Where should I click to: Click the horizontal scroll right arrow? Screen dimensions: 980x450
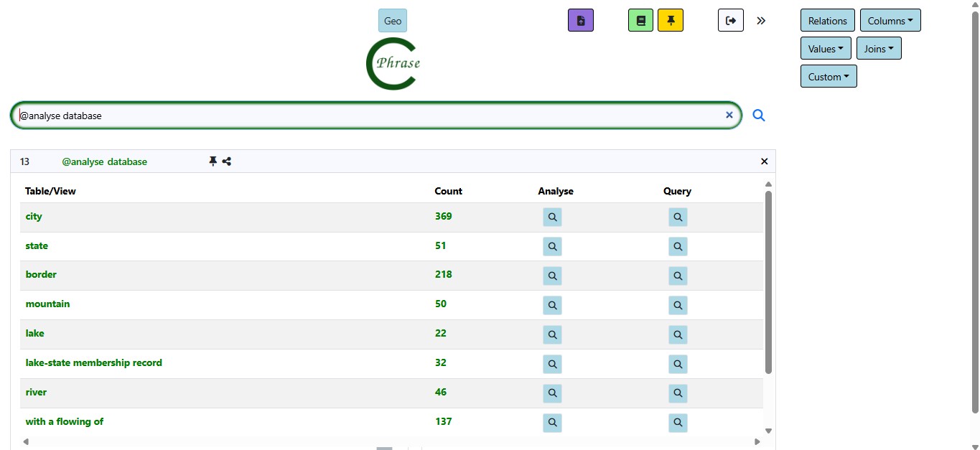point(757,442)
